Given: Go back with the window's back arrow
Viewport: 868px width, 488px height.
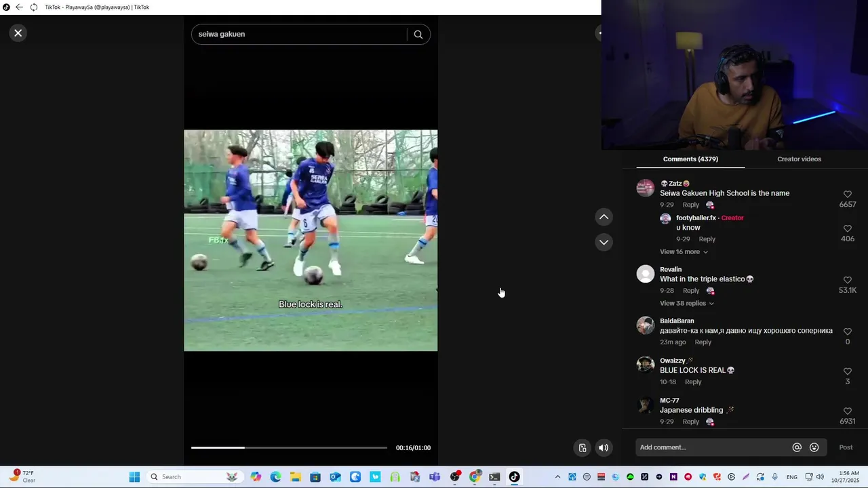Looking at the screenshot, I should (x=19, y=7).
